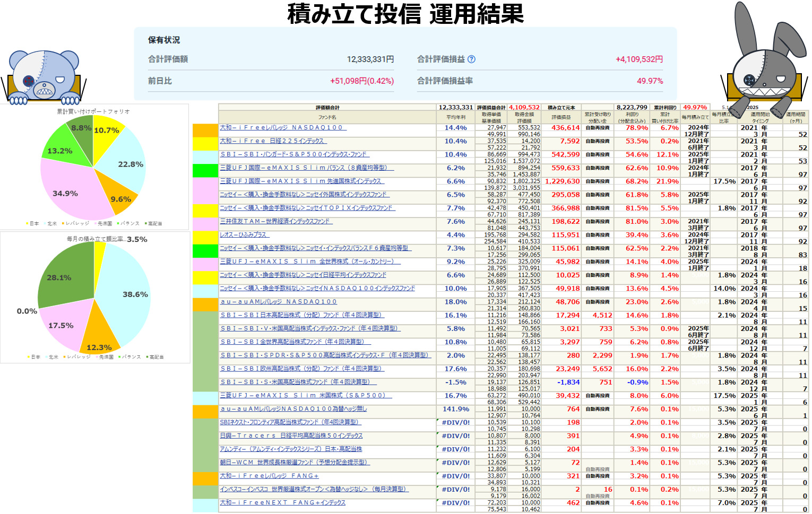
Task: Open 大和-iFree 日経225インデックス fund link
Action: pos(273,141)
